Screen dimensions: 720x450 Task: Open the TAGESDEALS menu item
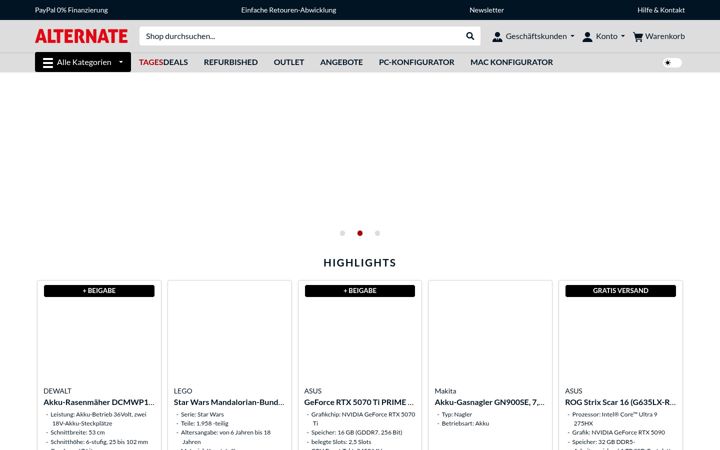pyautogui.click(x=163, y=62)
